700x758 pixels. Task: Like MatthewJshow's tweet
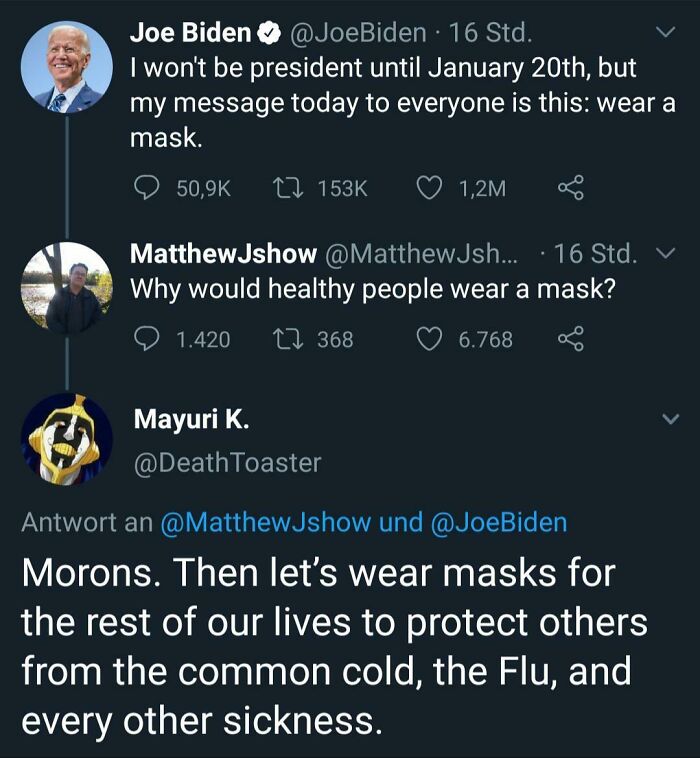coord(430,339)
